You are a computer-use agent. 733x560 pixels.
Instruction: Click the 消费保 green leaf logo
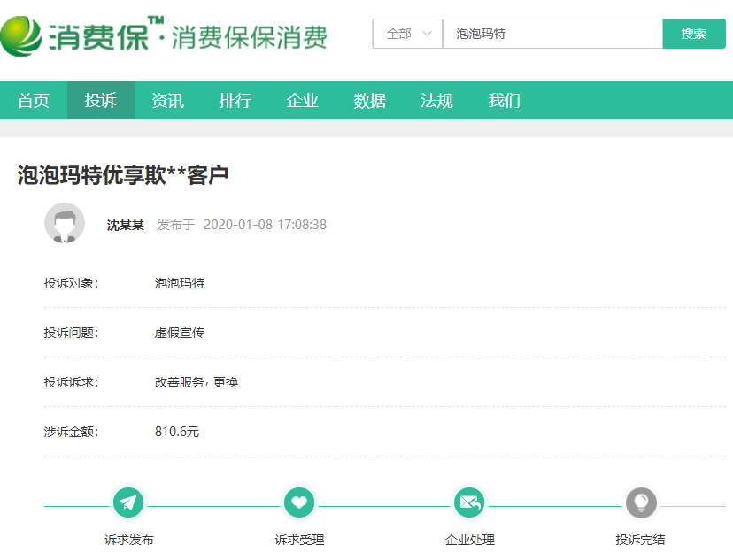(x=21, y=35)
